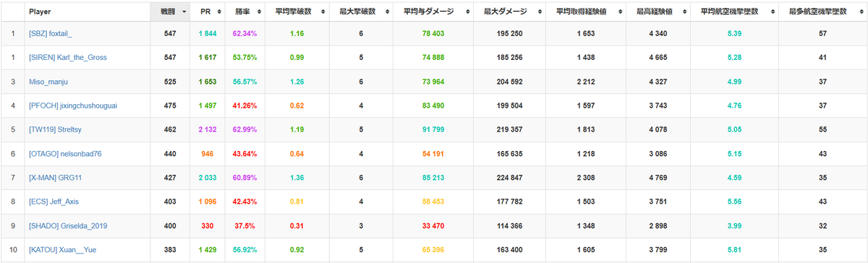Click battles count 525
The width and height of the screenshot is (868, 263).
pos(171,82)
